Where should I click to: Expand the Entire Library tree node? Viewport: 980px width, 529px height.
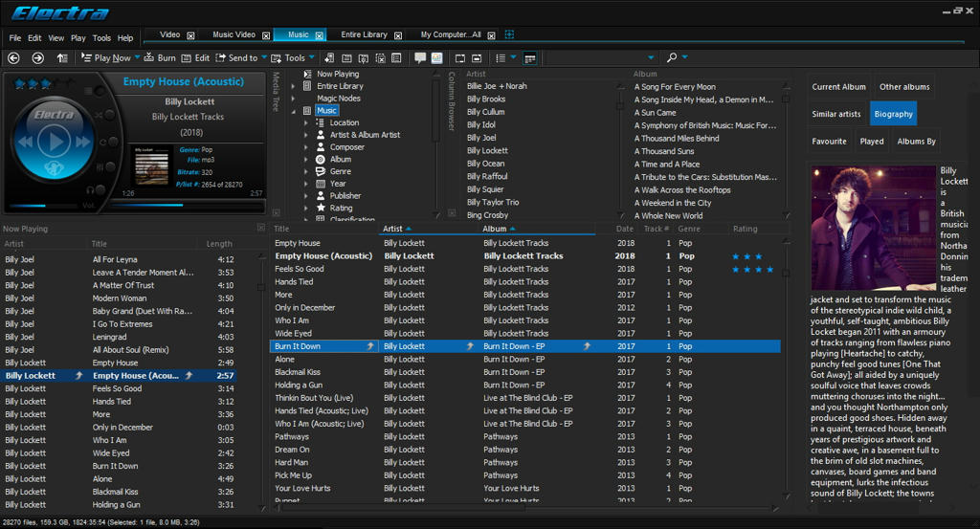click(293, 86)
